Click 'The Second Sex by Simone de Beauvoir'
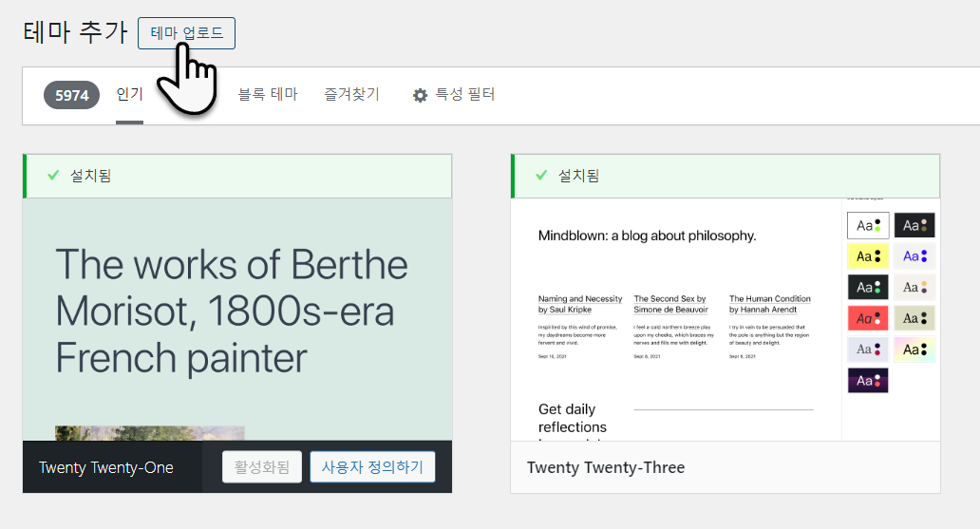Screen dimensions: 980x529 point(670,304)
